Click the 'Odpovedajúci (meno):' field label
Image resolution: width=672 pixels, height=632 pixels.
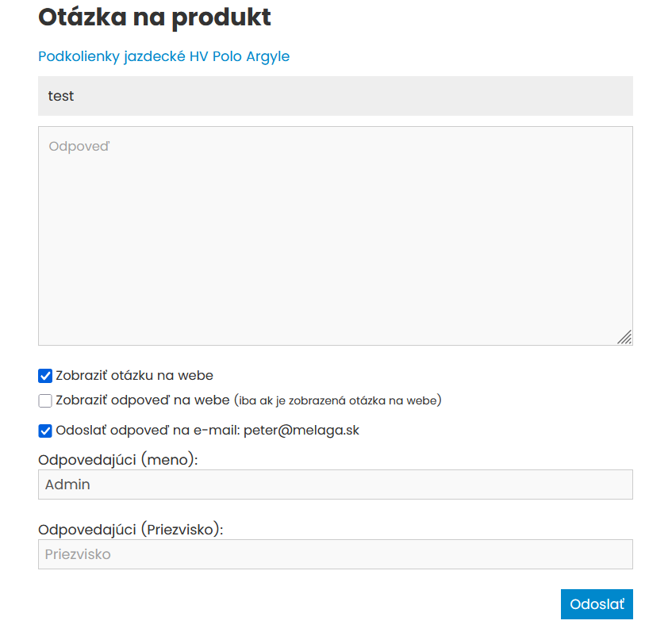(117, 459)
